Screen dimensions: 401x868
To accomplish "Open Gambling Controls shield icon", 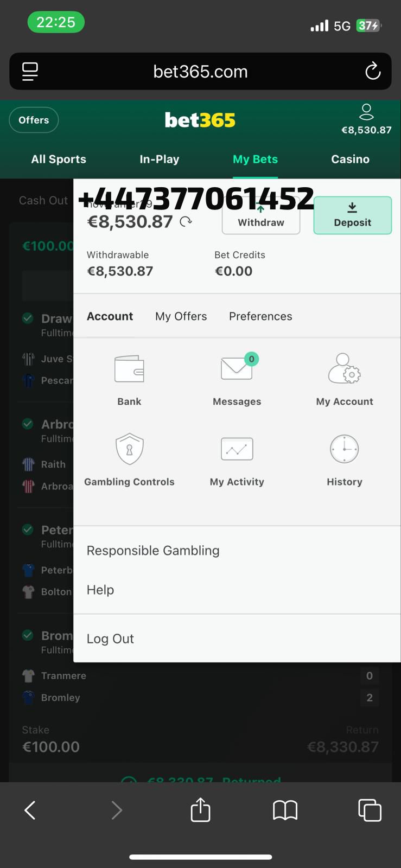I will click(x=129, y=449).
